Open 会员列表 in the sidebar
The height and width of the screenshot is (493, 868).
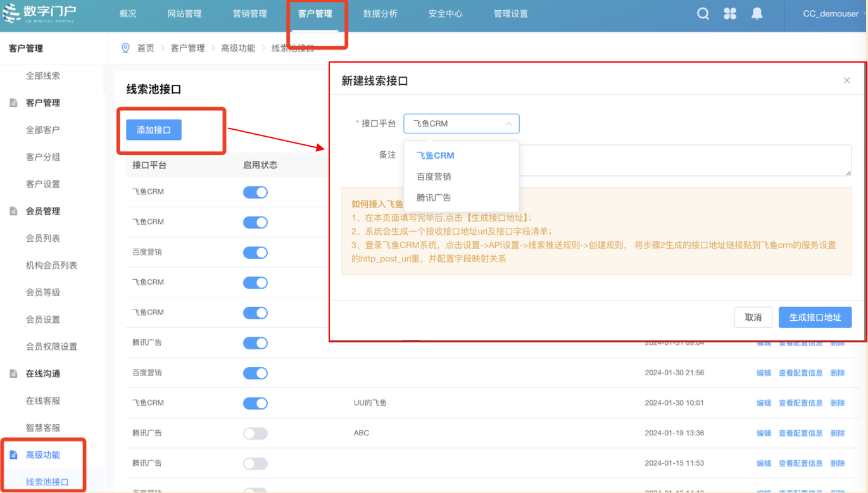coord(43,238)
